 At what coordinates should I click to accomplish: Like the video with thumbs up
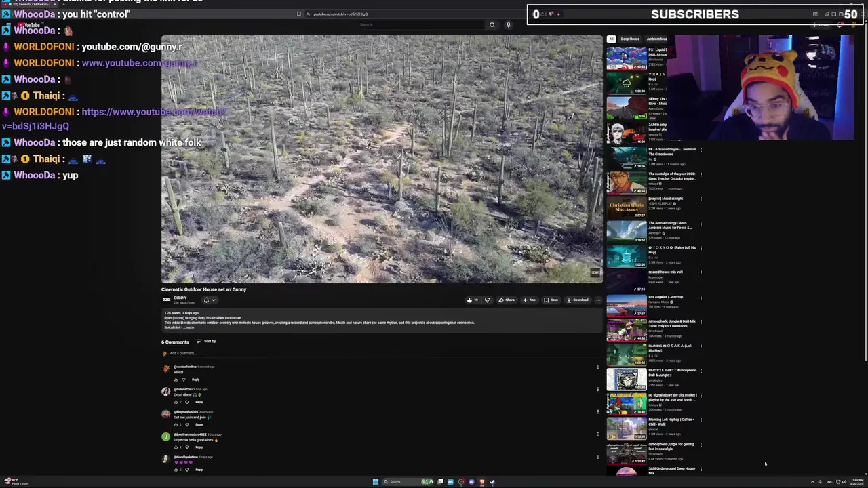tap(472, 300)
